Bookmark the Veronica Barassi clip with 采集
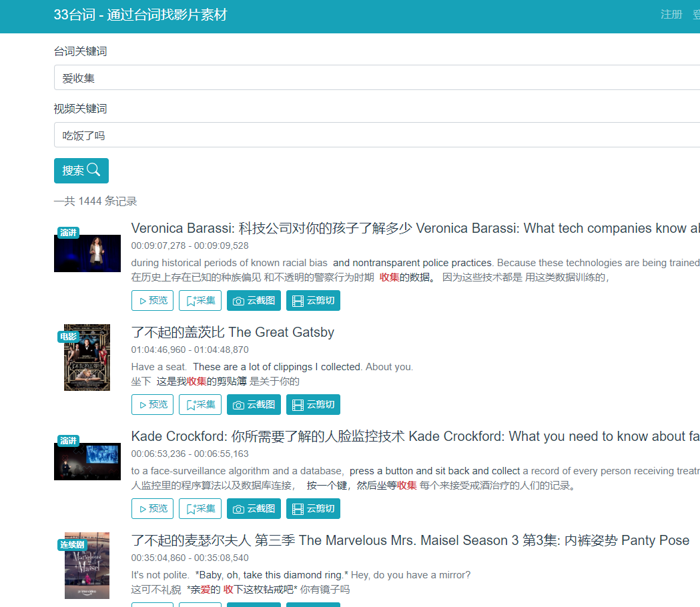The height and width of the screenshot is (607, 700). 200,301
